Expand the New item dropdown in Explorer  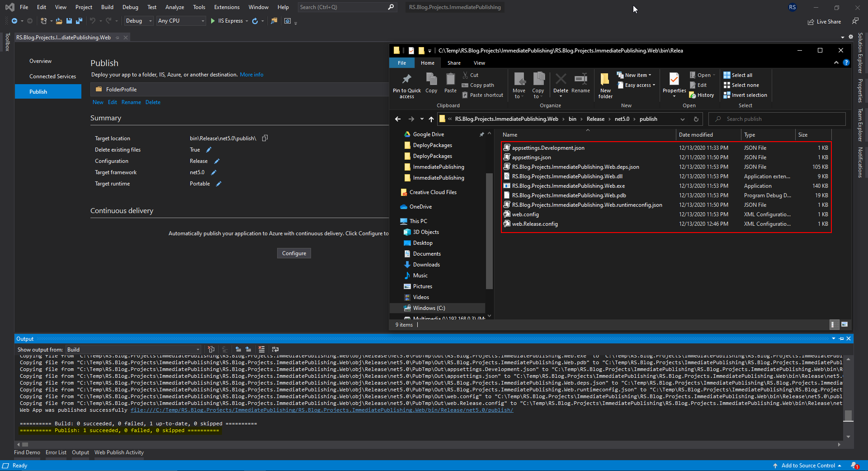[650, 75]
